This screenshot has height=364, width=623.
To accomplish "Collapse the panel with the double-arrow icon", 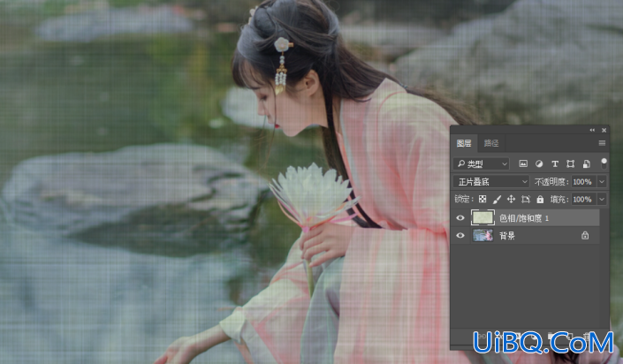I will point(592,130).
